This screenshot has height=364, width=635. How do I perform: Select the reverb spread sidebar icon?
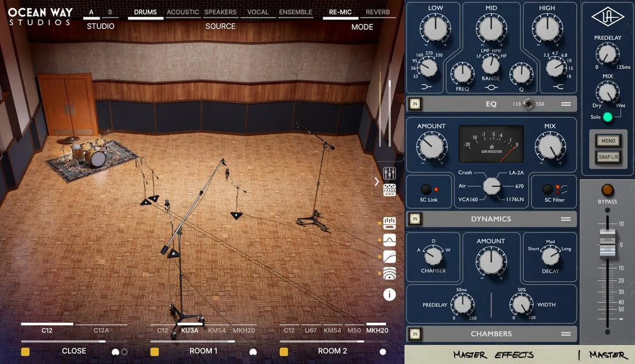coord(390,272)
